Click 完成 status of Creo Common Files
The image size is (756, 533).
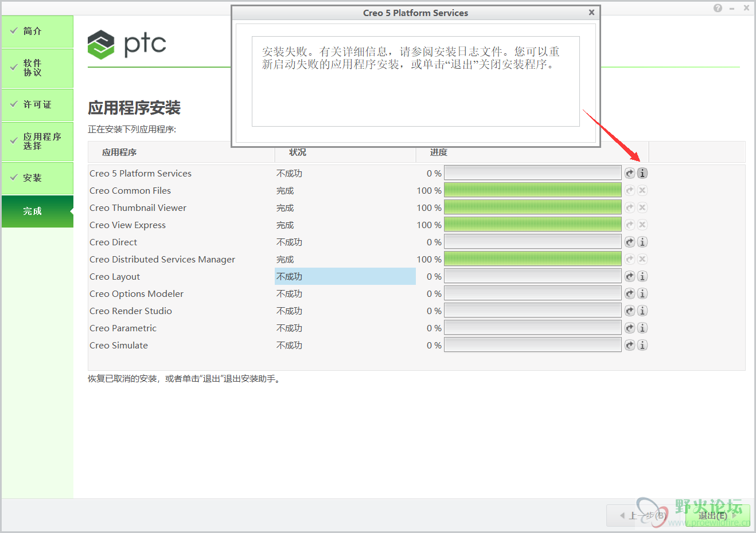click(285, 190)
